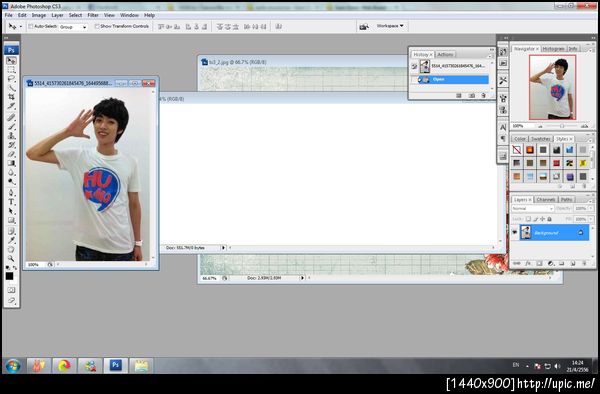600x394 pixels.
Task: Switch to the Swatches tab
Action: click(x=540, y=139)
